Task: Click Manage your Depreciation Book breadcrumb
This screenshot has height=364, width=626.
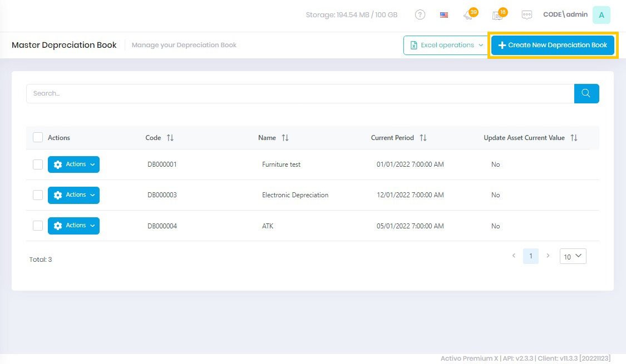Action: tap(184, 45)
